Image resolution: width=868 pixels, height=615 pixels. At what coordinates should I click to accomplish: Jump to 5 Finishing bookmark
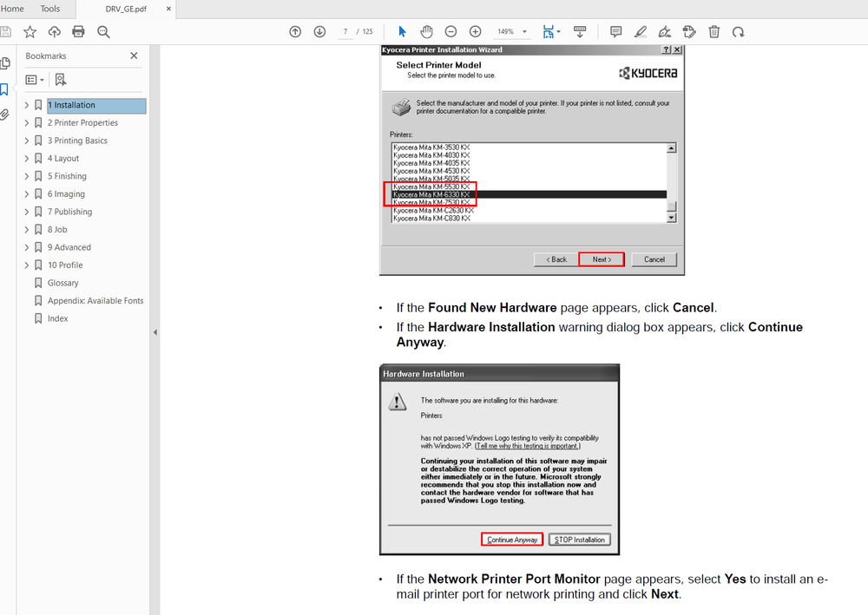(67, 176)
